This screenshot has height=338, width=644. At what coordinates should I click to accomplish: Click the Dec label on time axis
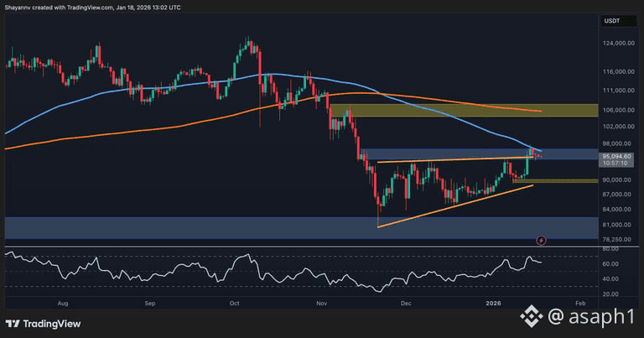pos(406,304)
